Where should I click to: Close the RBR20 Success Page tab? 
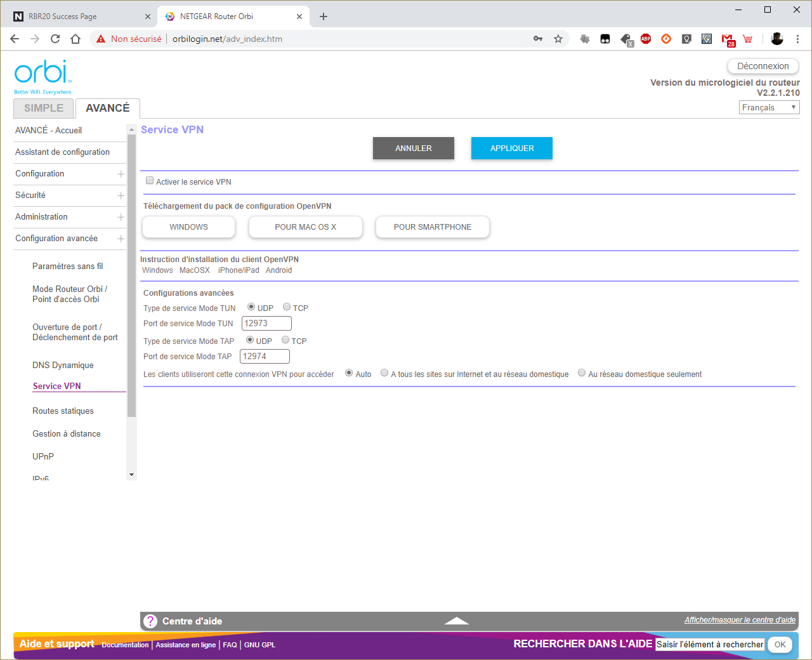click(148, 16)
